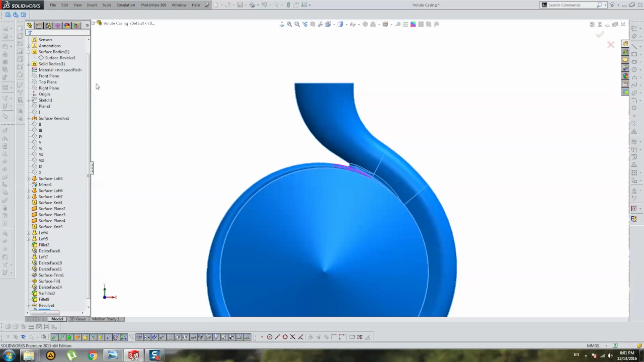This screenshot has width=644, height=362.
Task: Collapse the Surface Bodies(1) node
Action: click(29, 52)
